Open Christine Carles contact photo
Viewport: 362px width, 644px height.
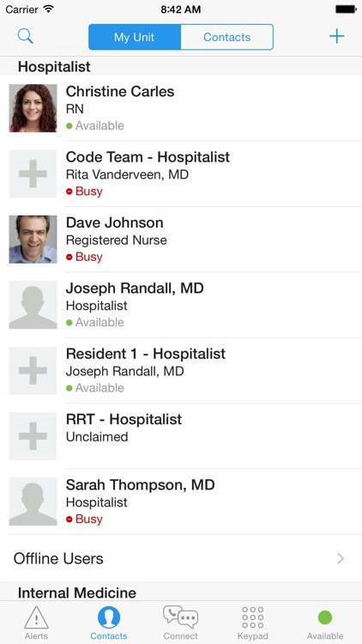(x=33, y=108)
